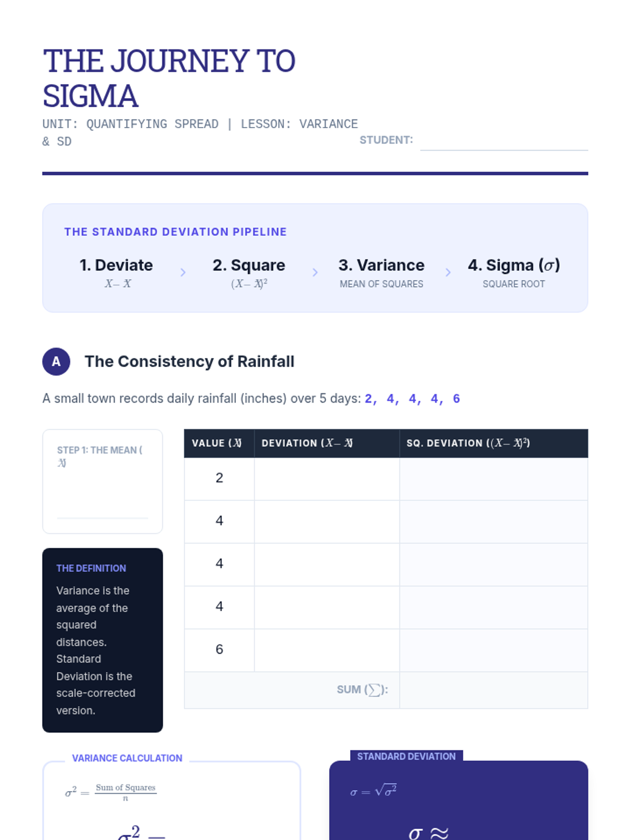Image resolution: width=630 pixels, height=840 pixels.
Task: Click chevron between Variance and Sigma
Action: point(448,272)
